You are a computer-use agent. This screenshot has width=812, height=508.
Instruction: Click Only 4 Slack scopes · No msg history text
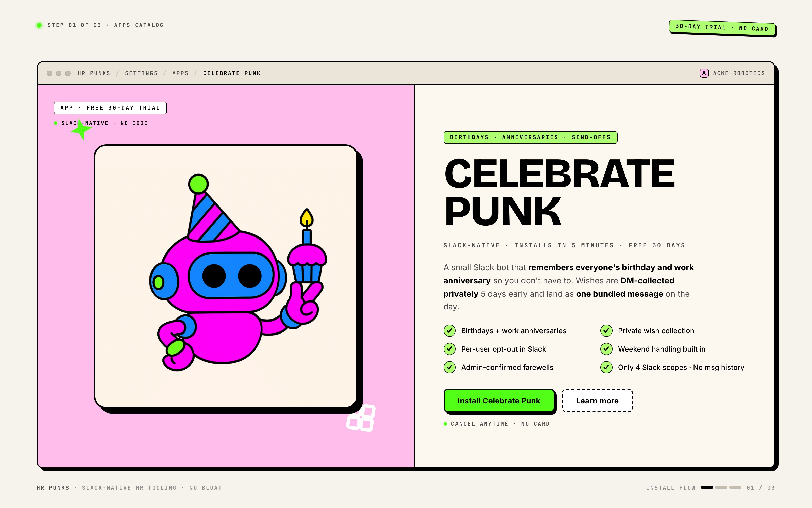tap(681, 367)
